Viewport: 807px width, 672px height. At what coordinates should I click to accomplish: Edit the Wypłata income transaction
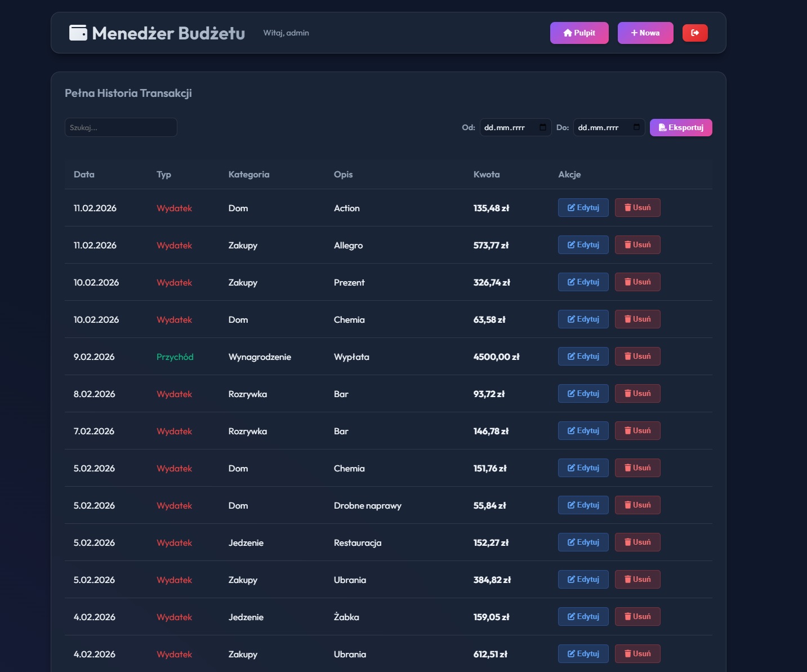click(583, 356)
